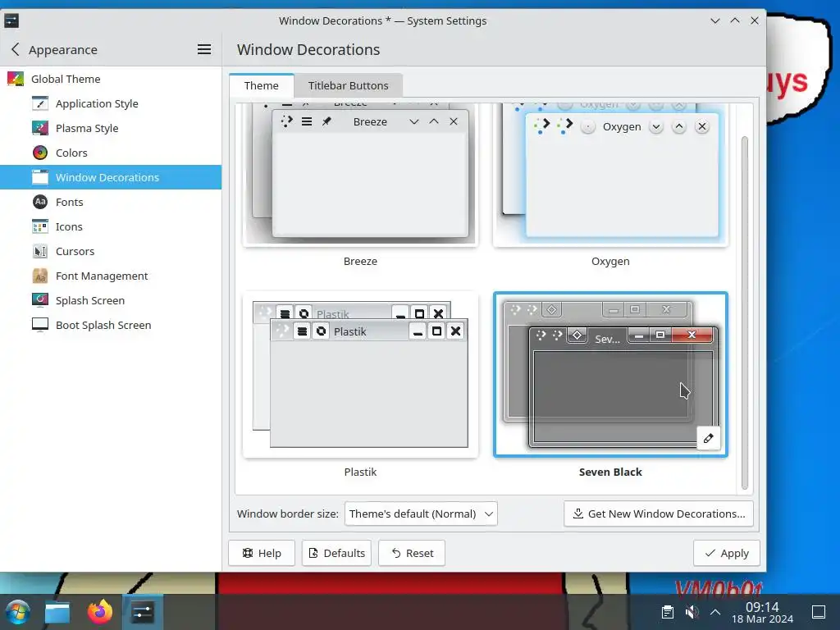Click the Breeze label text
The height and width of the screenshot is (630, 840).
360,262
